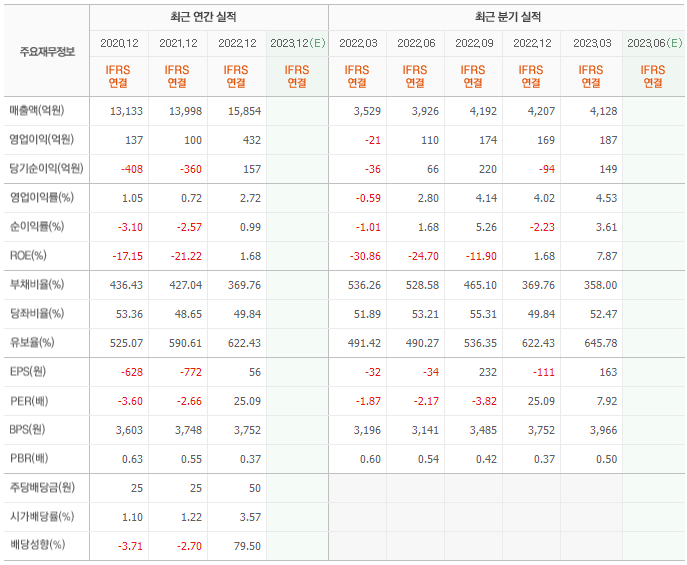This screenshot has width=687, height=565.
Task: Click the PER value -3.82
Action: click(484, 401)
